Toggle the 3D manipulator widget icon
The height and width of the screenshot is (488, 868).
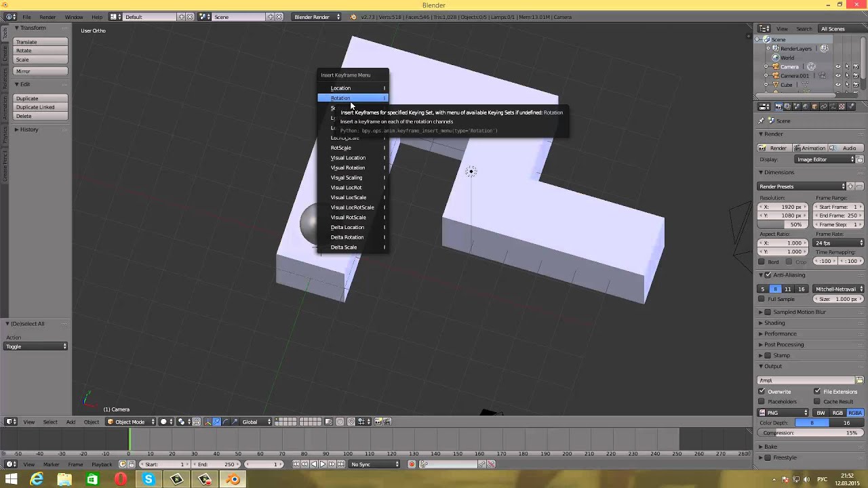pyautogui.click(x=208, y=422)
